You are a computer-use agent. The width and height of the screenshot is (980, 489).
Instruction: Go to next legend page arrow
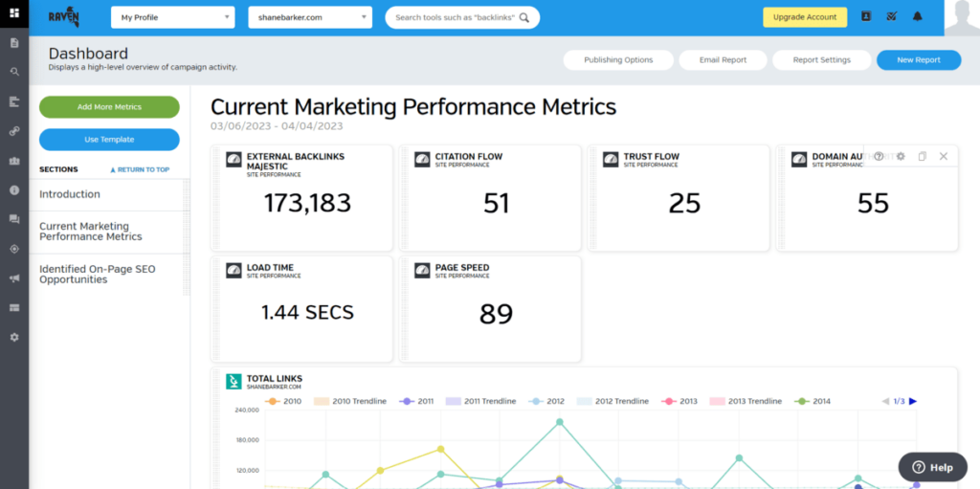pos(913,402)
